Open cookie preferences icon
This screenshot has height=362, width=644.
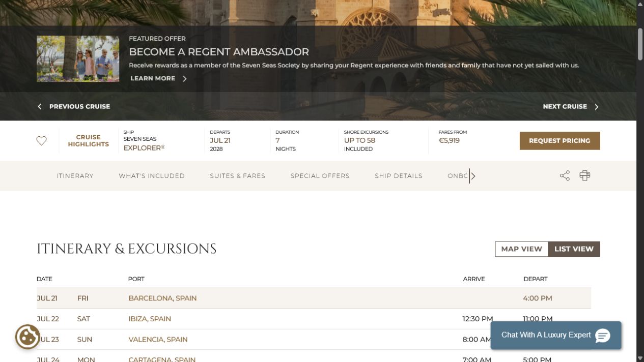pos(27,337)
